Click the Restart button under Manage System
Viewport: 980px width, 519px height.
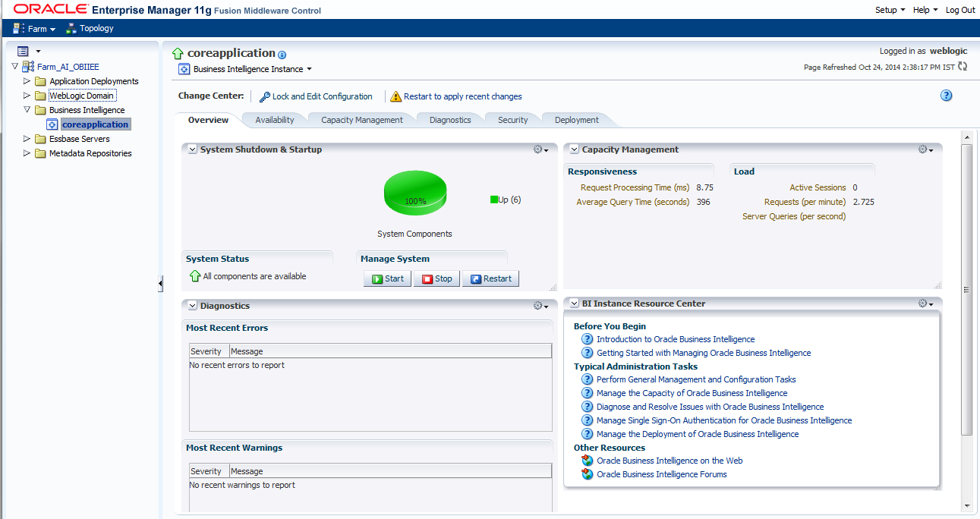coord(490,278)
